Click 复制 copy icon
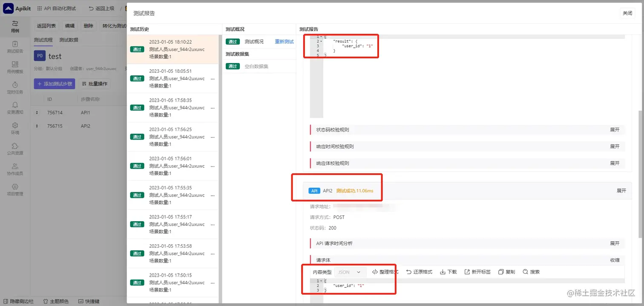 [x=501, y=272]
